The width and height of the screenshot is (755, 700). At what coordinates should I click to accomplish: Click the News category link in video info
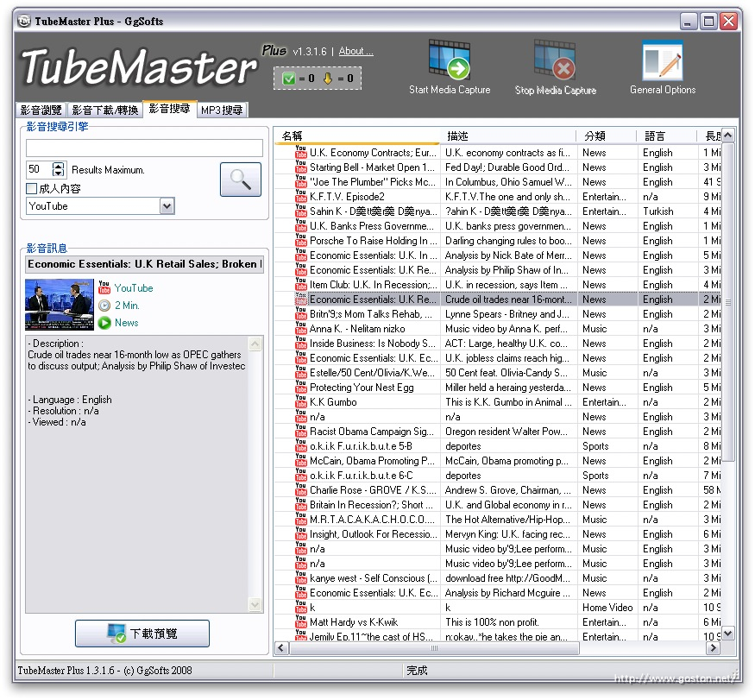tap(126, 323)
